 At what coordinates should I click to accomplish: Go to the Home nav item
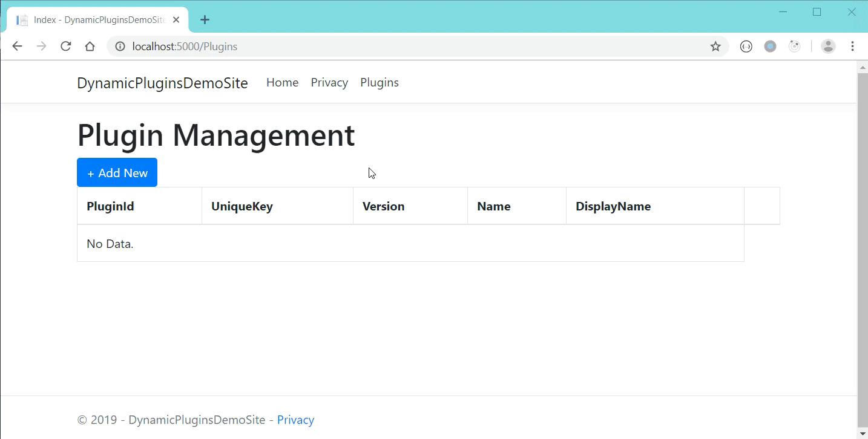click(x=283, y=83)
